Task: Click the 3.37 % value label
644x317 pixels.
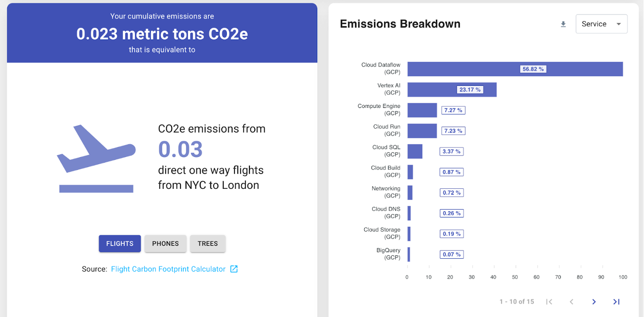Action: (451, 151)
